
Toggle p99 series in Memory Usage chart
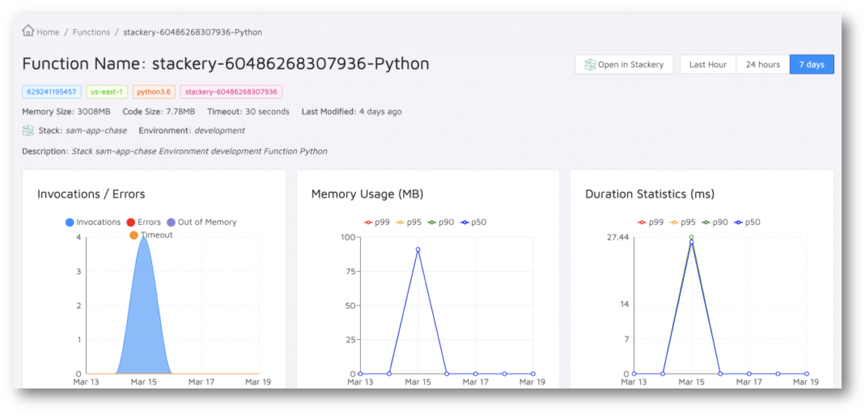click(377, 222)
